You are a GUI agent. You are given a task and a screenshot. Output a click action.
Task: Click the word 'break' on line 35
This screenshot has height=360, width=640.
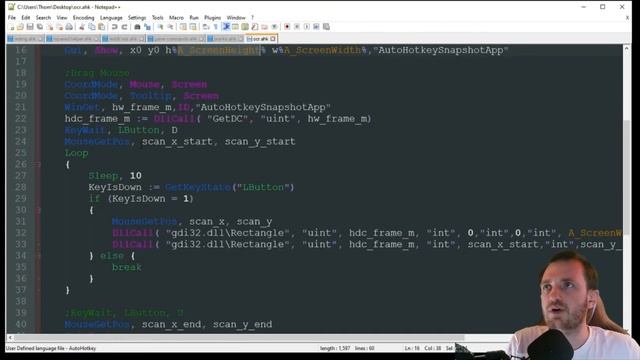click(127, 267)
